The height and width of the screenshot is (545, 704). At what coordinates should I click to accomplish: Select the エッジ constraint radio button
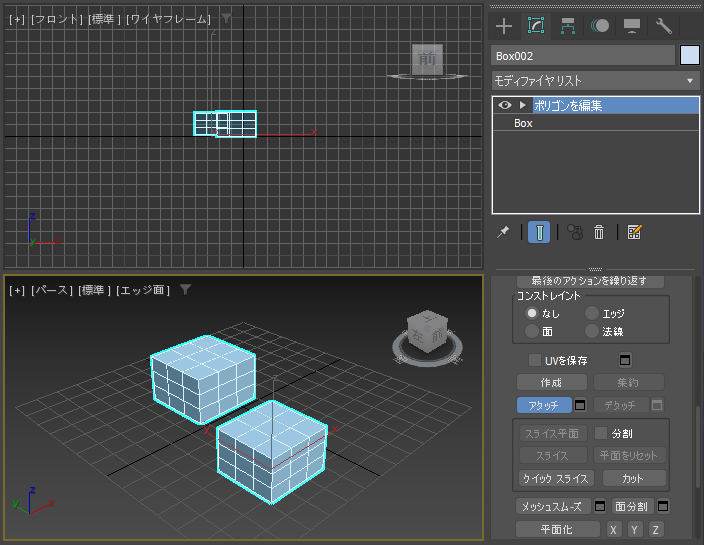tap(592, 313)
